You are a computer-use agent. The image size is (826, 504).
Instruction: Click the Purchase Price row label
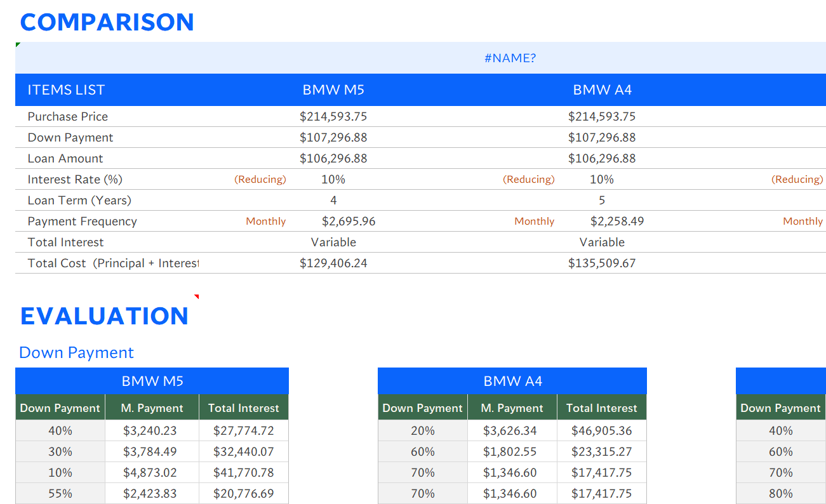68,116
